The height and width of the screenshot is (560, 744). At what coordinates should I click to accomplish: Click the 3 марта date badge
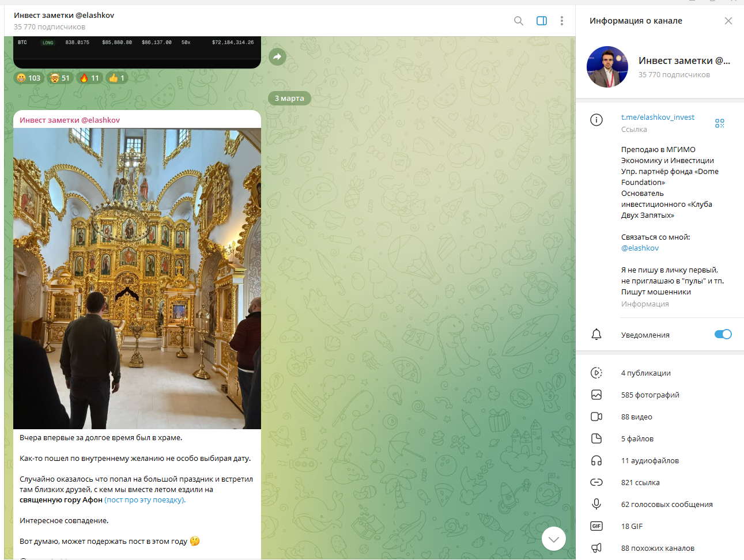click(x=289, y=98)
